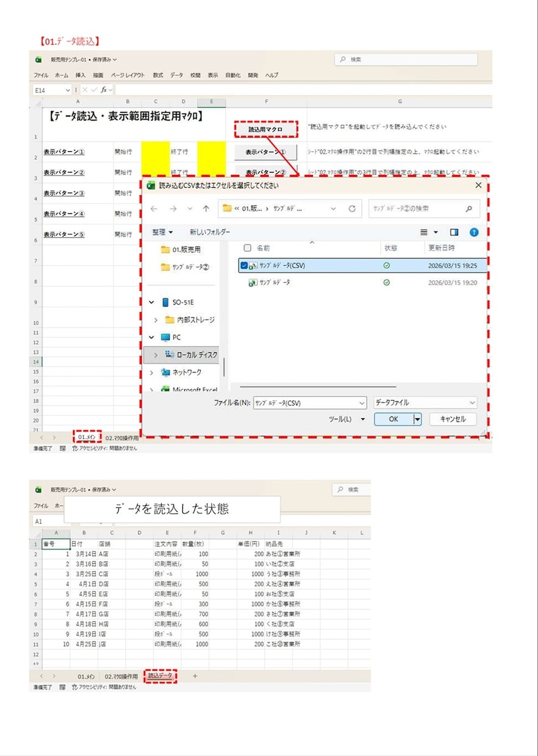
Task: Expand the ネットワーク tree node
Action: coord(152,372)
